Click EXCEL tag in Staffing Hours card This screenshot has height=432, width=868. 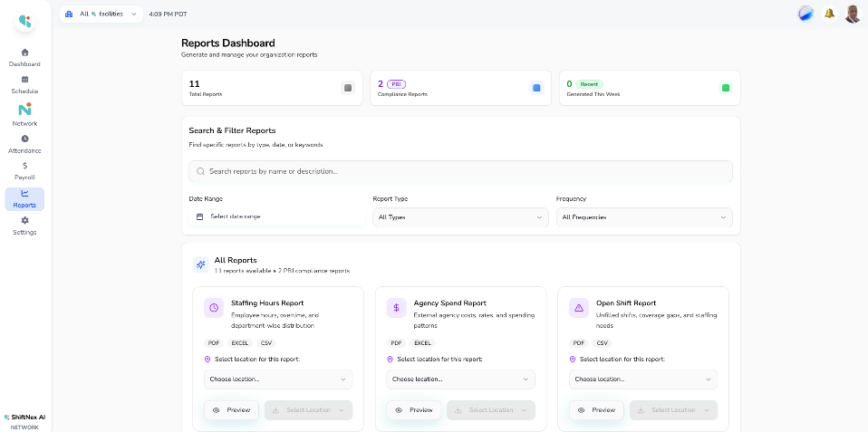[240, 343]
